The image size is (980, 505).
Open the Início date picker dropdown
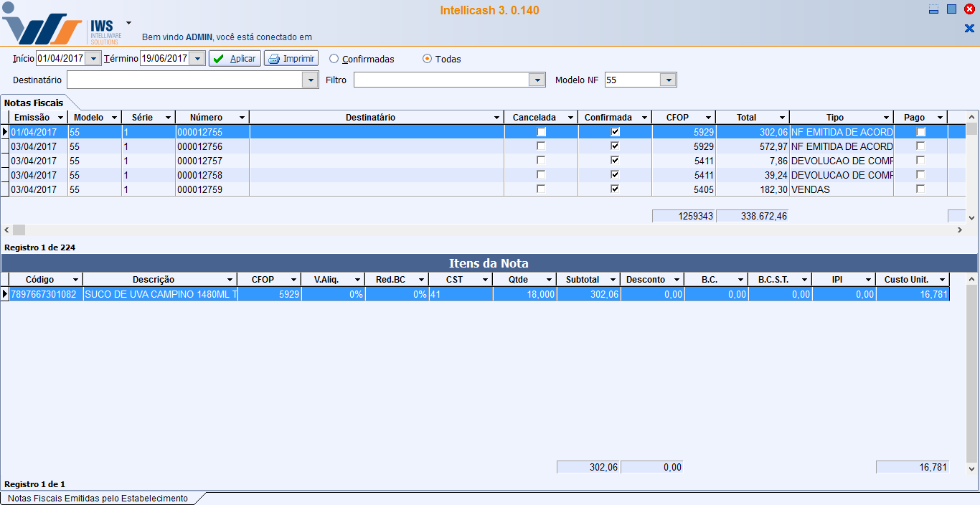[x=93, y=59]
